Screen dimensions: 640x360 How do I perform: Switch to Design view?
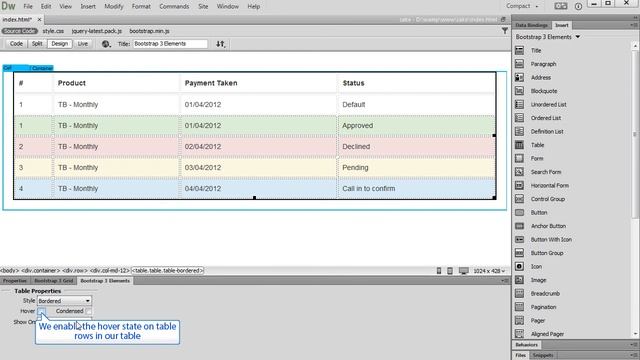[x=60, y=44]
